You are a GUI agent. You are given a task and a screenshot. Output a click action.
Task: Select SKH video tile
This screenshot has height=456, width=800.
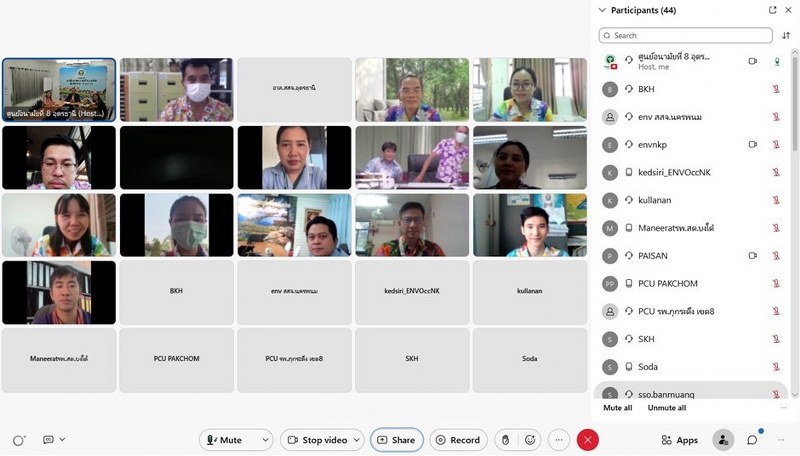(x=412, y=360)
